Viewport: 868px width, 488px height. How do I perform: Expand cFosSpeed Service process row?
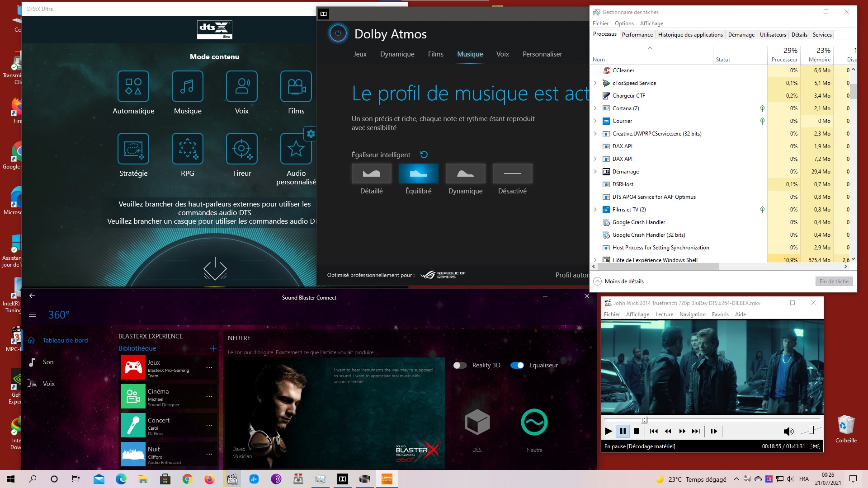[595, 83]
